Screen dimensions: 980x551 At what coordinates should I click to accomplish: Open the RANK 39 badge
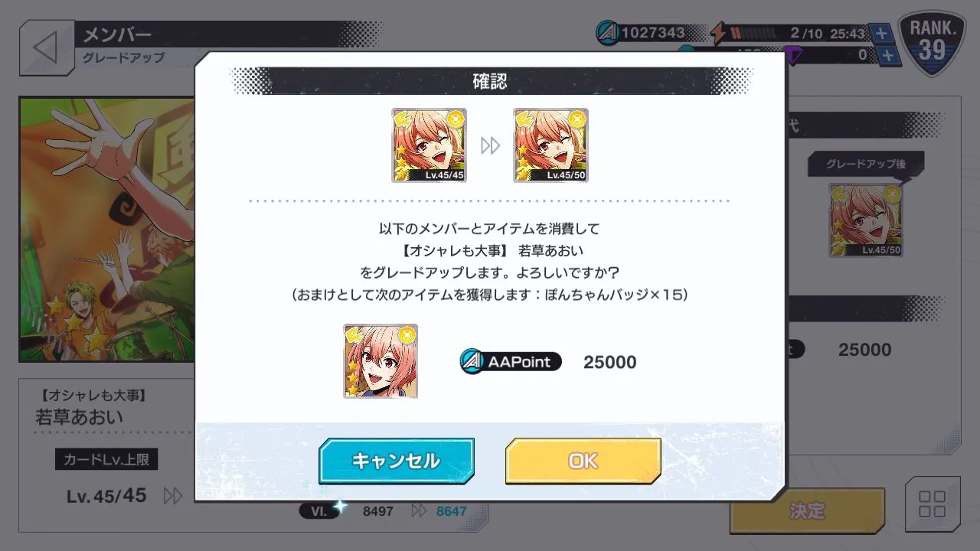click(932, 44)
